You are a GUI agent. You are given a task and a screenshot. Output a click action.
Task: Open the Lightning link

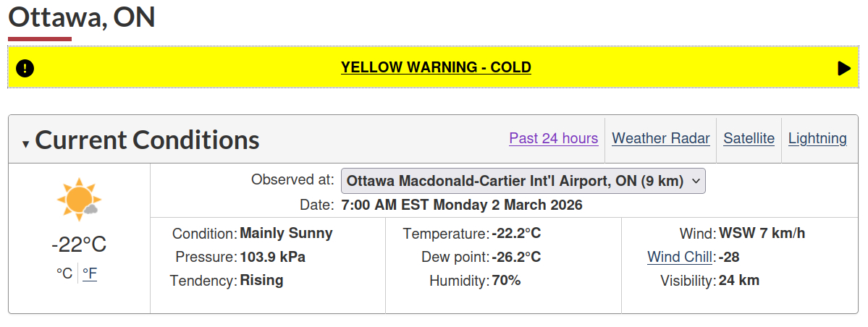[817, 138]
